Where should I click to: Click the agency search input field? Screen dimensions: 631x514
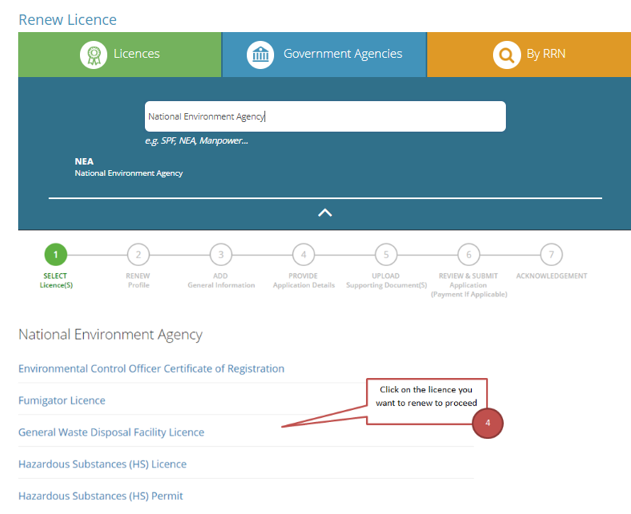click(x=325, y=116)
